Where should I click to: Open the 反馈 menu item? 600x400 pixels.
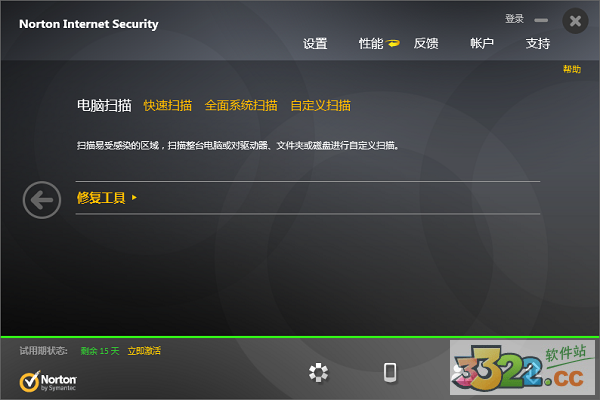(426, 44)
